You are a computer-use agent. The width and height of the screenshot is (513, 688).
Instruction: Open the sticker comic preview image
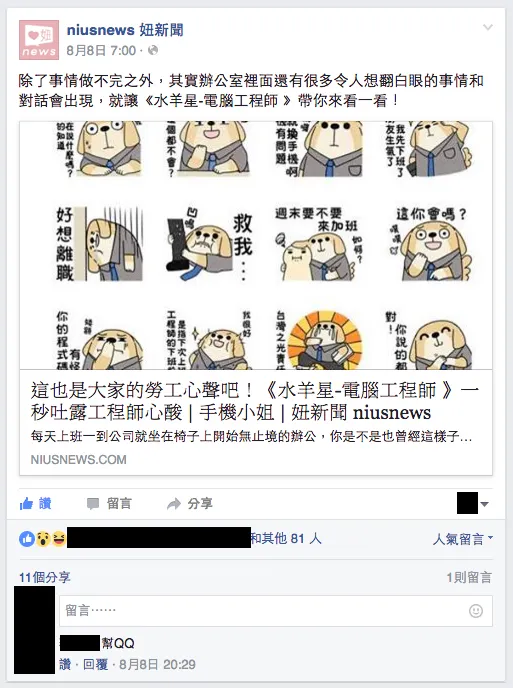click(256, 245)
